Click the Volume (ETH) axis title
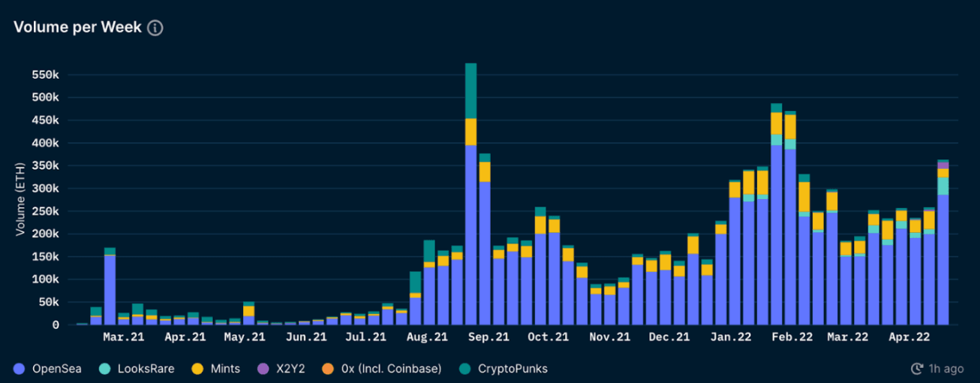Viewport: 980px width, 383px height. click(x=20, y=199)
